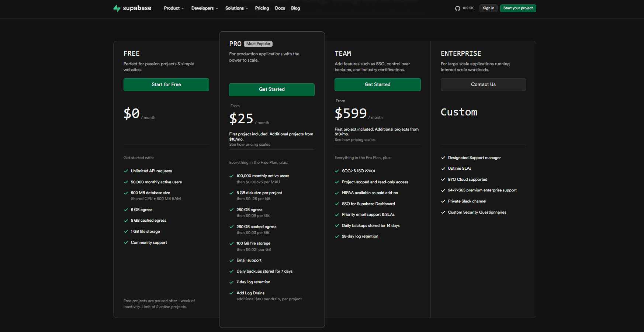This screenshot has height=332, width=644.
Task: Click checkmark beside SSO for Supabase Dashboard
Action: [337, 204]
